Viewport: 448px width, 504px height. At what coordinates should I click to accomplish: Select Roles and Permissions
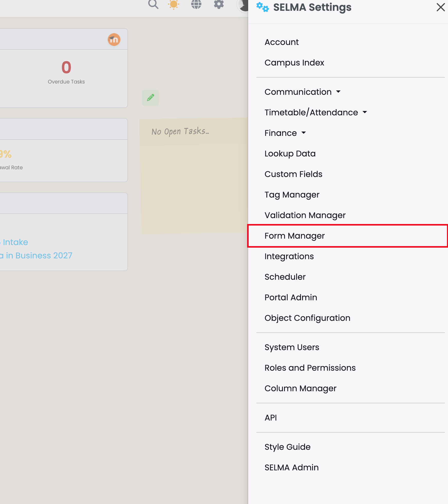tap(310, 368)
